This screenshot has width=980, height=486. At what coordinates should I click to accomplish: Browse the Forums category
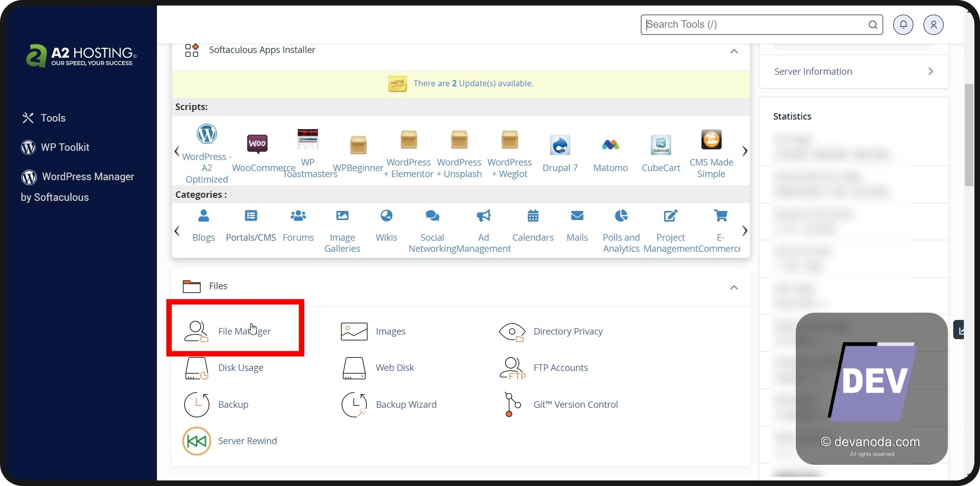click(x=298, y=216)
